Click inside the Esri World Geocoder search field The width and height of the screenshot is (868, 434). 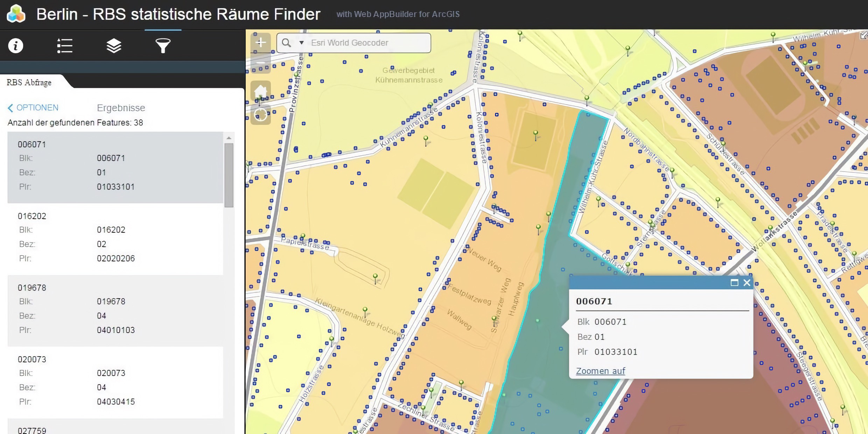367,43
